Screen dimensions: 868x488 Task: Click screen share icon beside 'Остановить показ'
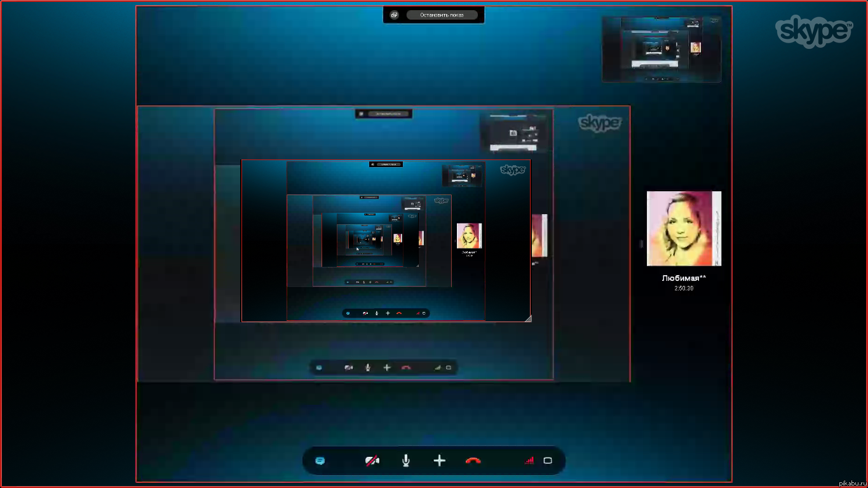394,15
